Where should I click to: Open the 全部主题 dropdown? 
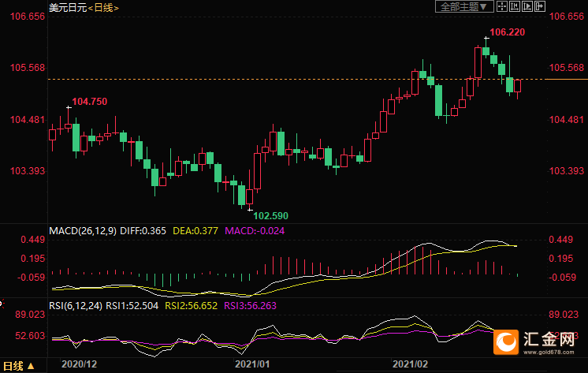point(464,6)
